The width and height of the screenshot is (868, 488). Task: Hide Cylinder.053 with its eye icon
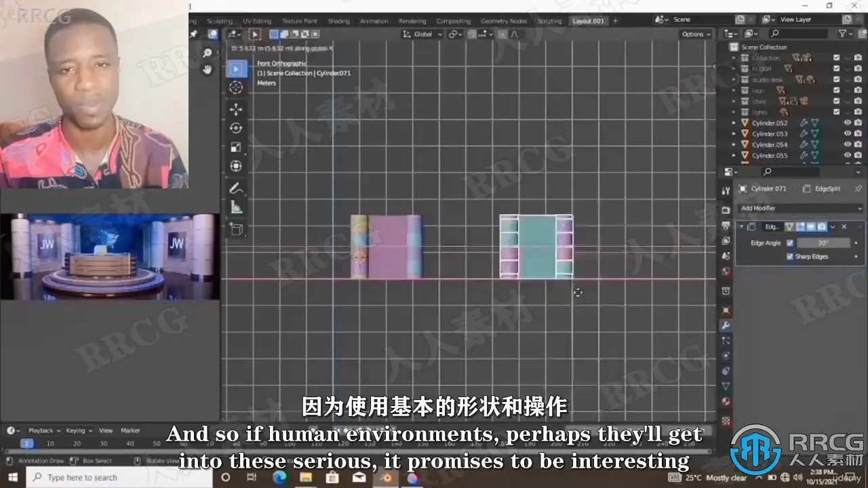coord(848,134)
